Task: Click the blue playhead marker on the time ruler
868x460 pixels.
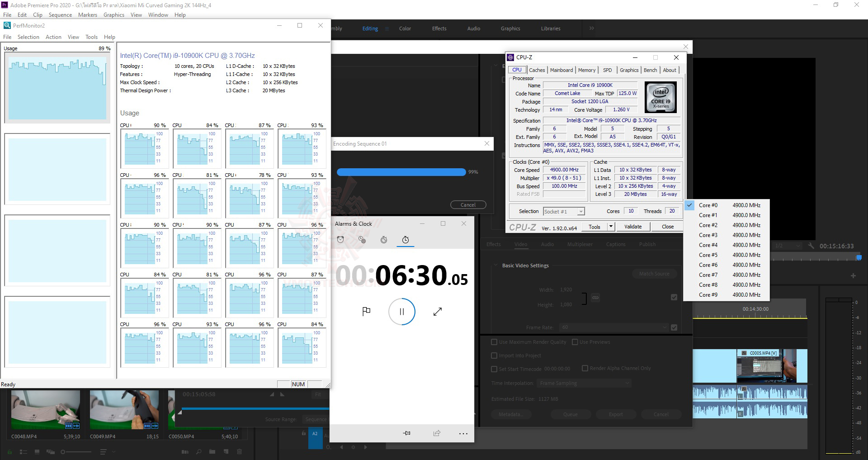Action: [x=859, y=257]
